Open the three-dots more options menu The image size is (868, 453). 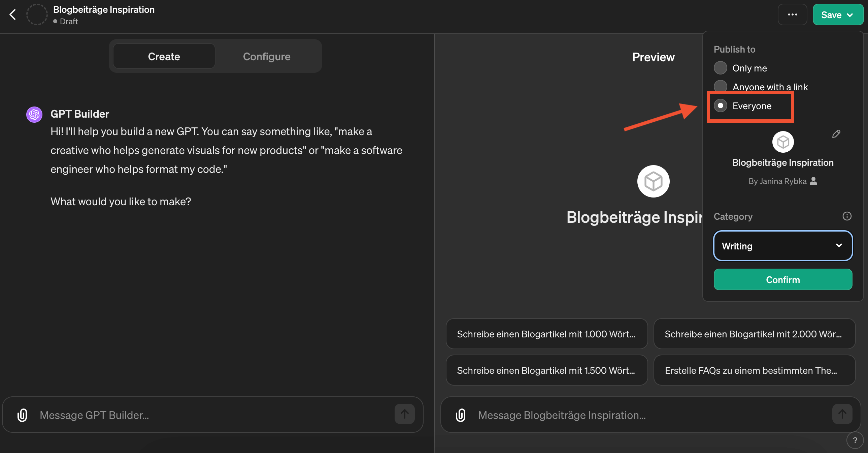(792, 14)
